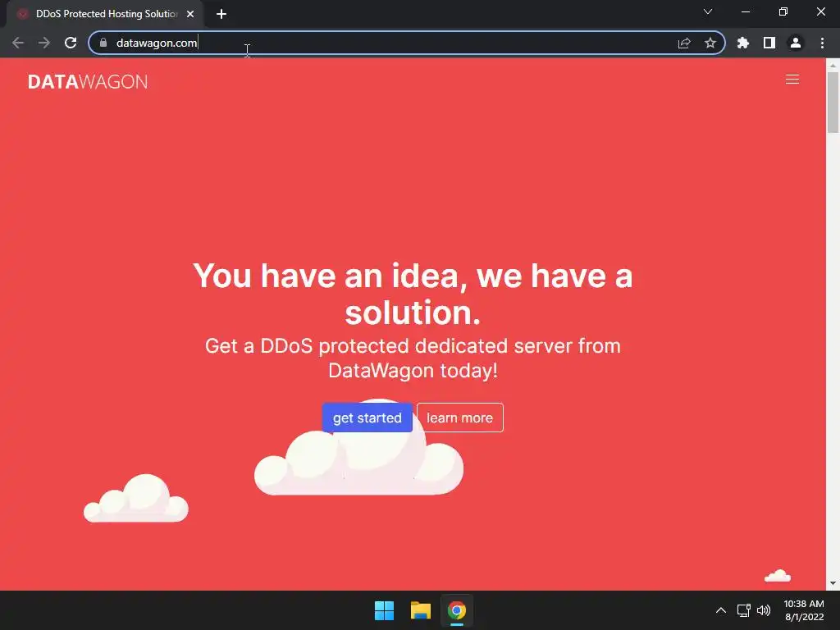Open the DataWagon hamburger menu
The width and height of the screenshot is (840, 630).
[792, 80]
